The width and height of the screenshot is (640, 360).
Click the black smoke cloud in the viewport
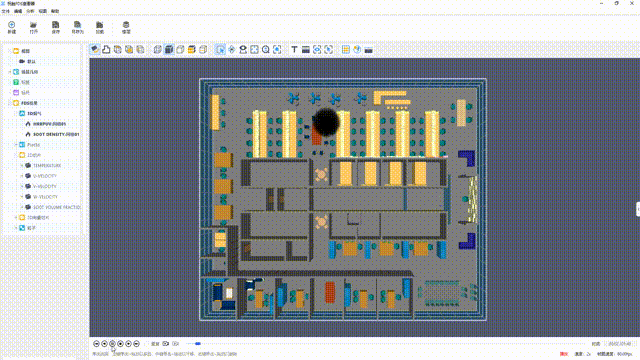[x=326, y=122]
